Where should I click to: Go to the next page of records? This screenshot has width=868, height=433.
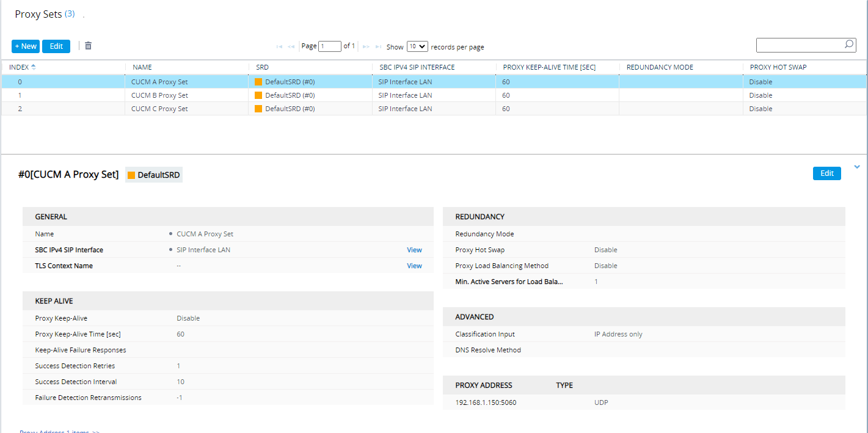pyautogui.click(x=367, y=46)
